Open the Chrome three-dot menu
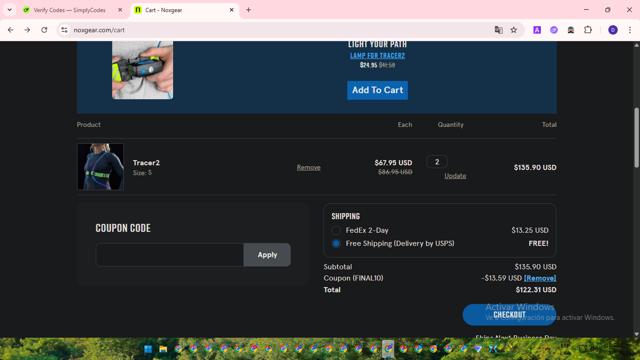The image size is (640, 360). [630, 30]
